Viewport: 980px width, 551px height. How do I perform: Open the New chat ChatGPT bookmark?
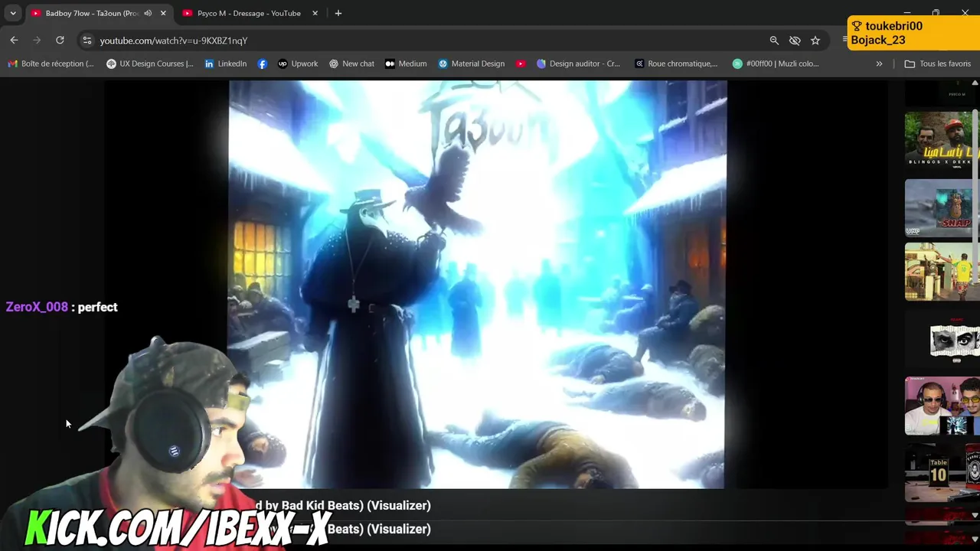[x=351, y=64]
